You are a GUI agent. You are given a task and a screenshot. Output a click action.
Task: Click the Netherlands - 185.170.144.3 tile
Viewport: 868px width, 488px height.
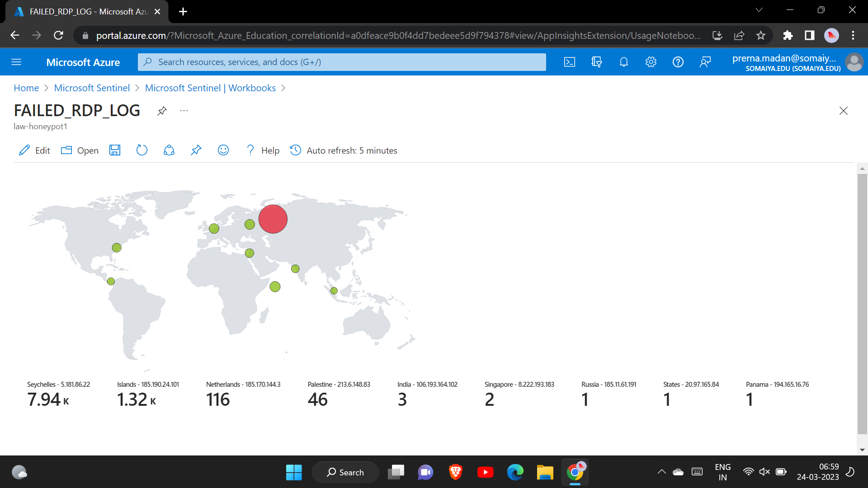243,395
